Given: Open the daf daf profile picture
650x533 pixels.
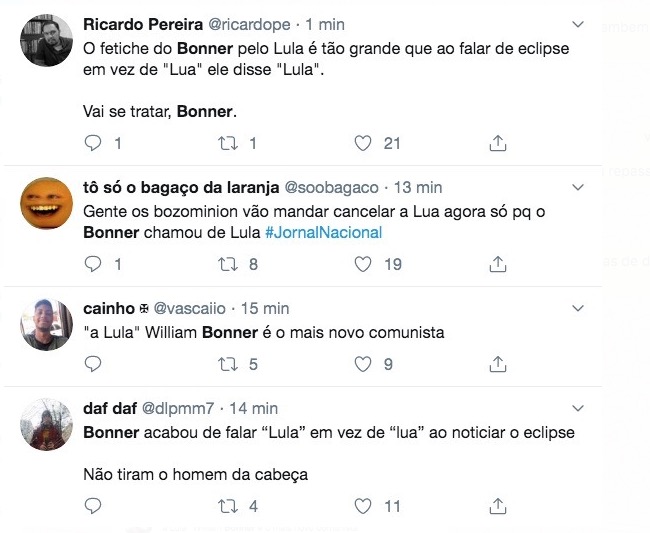Looking at the screenshot, I should (46, 426).
